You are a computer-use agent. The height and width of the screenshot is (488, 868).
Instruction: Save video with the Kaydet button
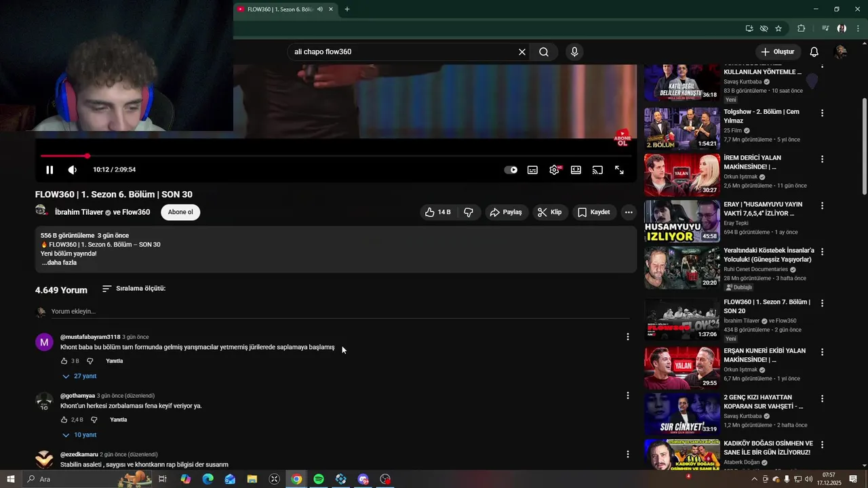594,212
